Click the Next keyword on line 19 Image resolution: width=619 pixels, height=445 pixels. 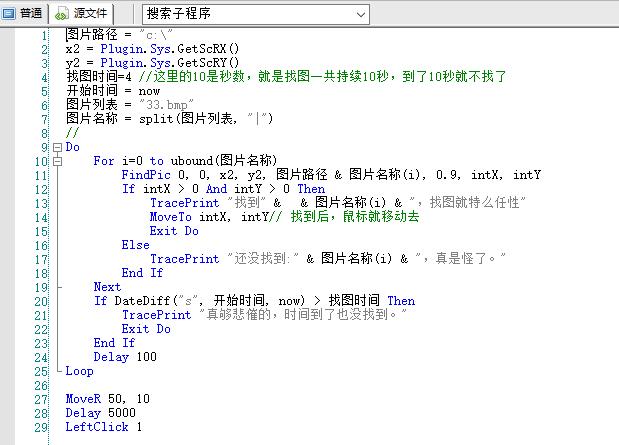(x=107, y=287)
